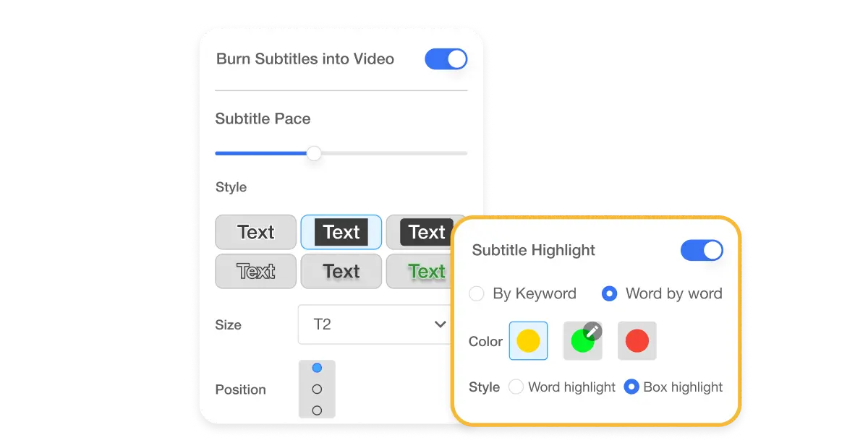Select the By Keyword option
Image resolution: width=868 pixels, height=448 pixels.
tap(476, 293)
